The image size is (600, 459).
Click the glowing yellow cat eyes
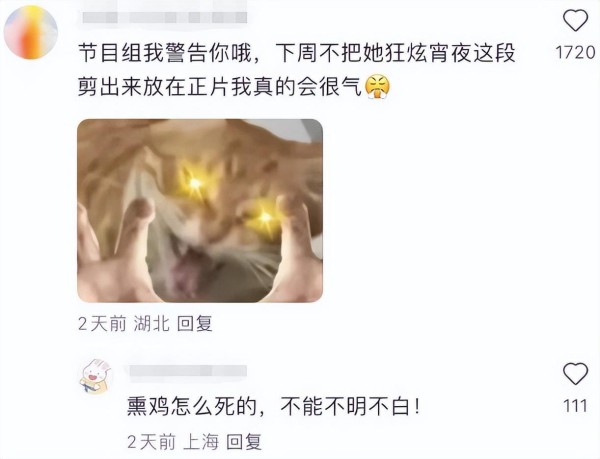230,200
